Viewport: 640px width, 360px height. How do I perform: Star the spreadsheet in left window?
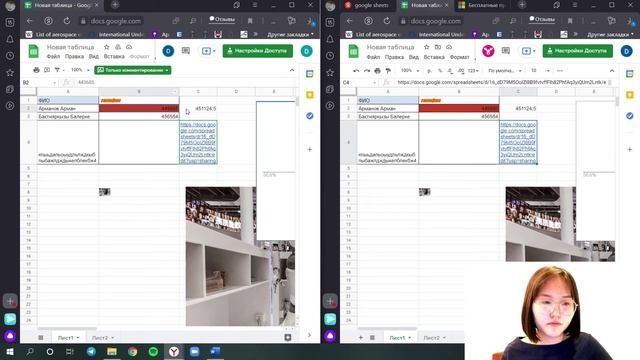[x=107, y=47]
